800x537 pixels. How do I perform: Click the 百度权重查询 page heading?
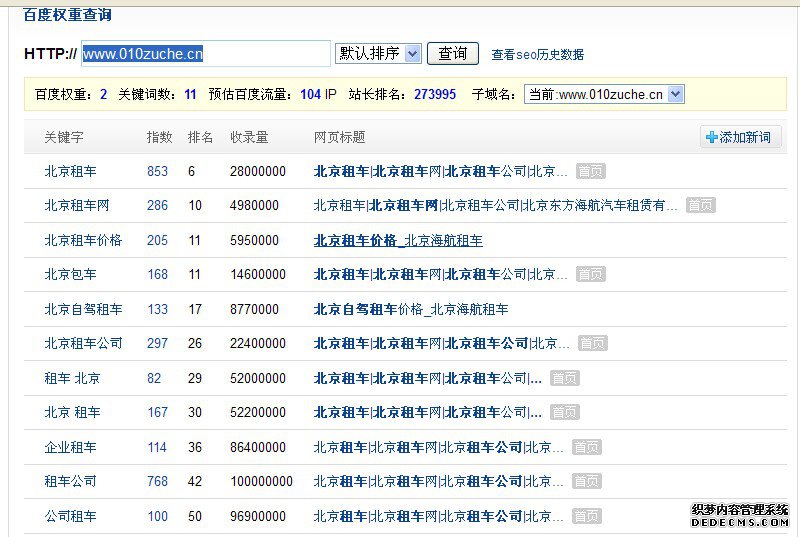point(67,15)
